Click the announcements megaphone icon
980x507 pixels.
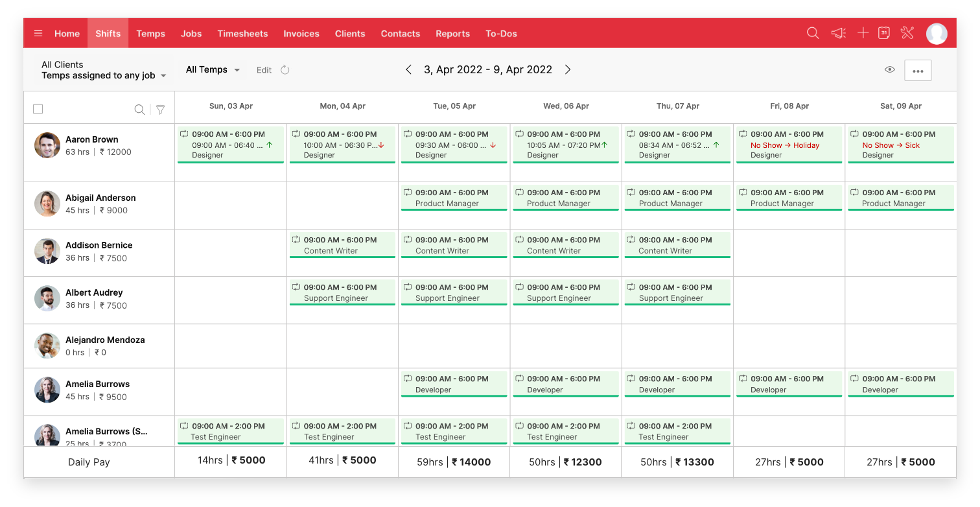[x=837, y=32]
